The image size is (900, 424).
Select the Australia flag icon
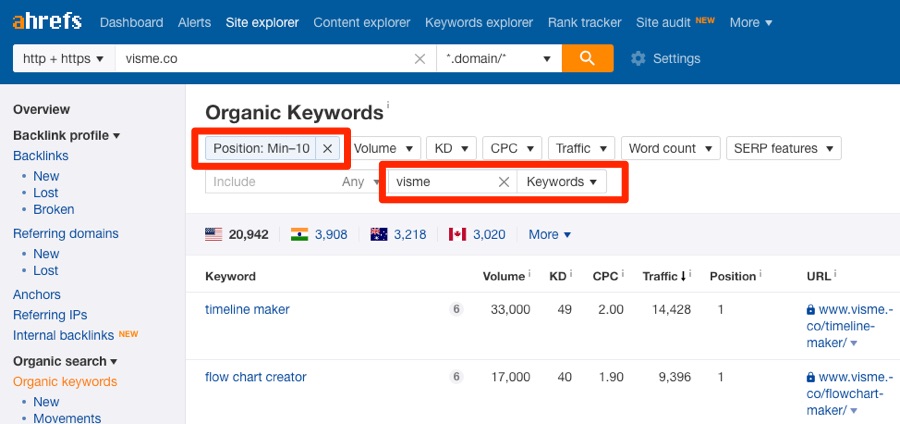(x=379, y=234)
